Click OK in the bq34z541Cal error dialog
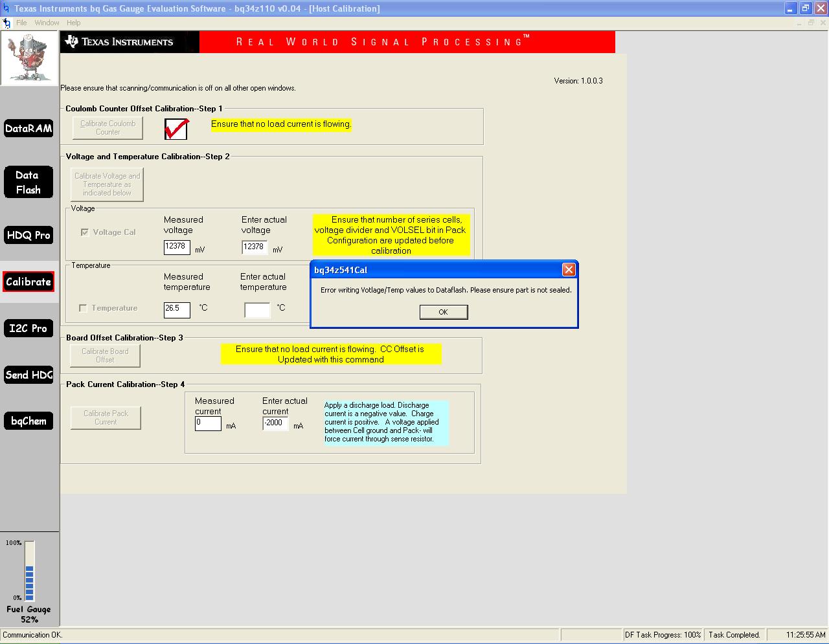 coord(444,312)
